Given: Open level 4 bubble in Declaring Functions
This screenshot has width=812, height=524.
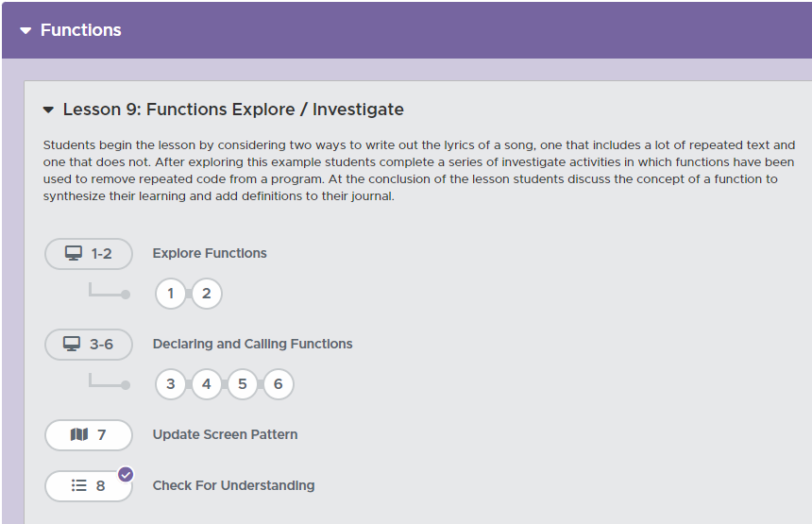Looking at the screenshot, I should point(207,384).
